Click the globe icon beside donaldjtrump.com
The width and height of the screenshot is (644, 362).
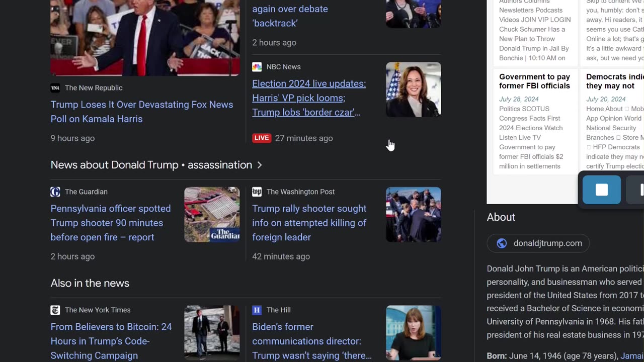pos(502,243)
